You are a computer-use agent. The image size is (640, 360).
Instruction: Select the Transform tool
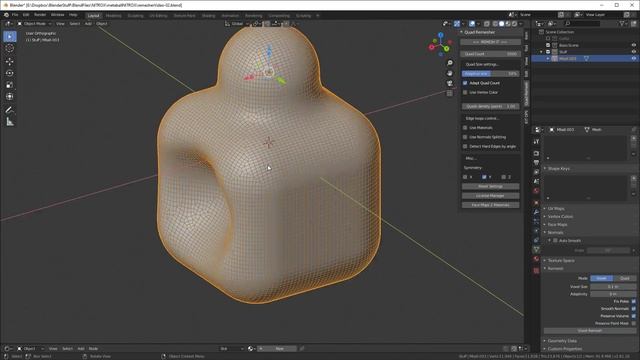pyautogui.click(x=10, y=97)
